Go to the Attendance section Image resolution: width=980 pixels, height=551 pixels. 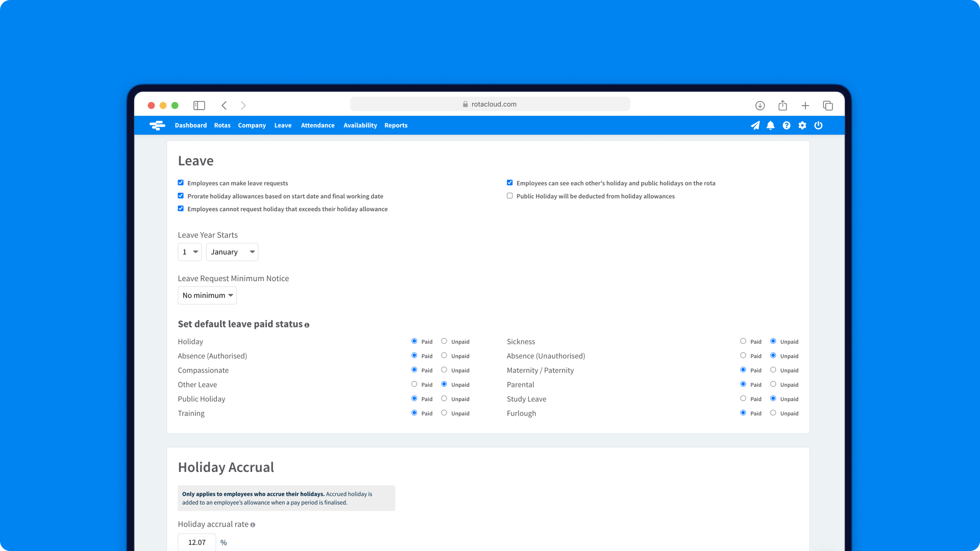(x=317, y=125)
